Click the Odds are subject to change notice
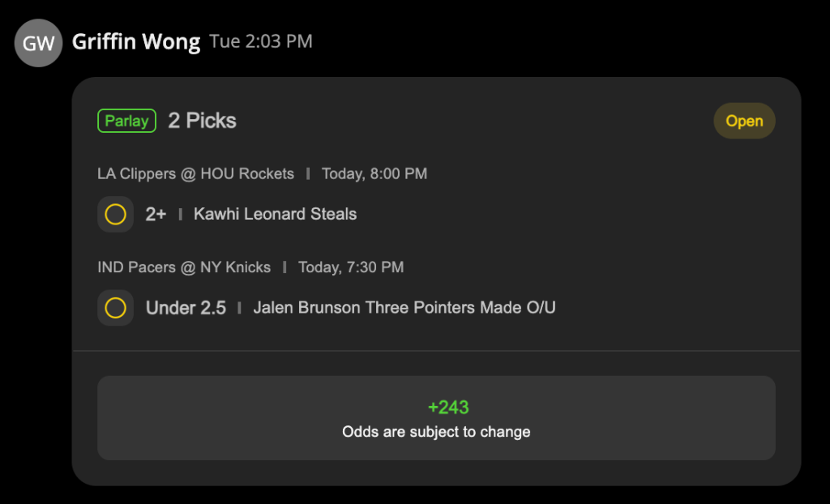This screenshot has height=504, width=830. pyautogui.click(x=436, y=432)
